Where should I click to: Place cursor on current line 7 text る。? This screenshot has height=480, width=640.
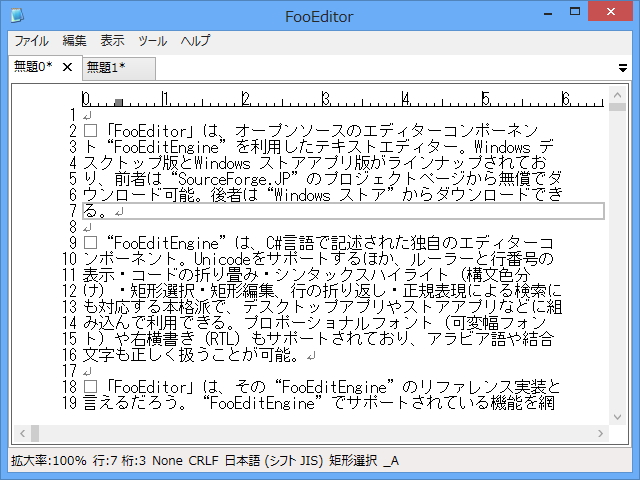coord(96,211)
